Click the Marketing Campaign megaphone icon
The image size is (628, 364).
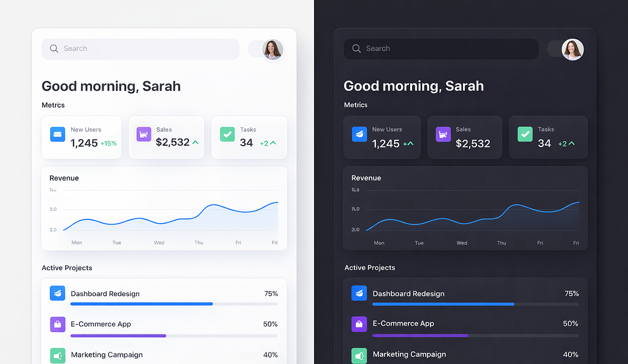57,354
